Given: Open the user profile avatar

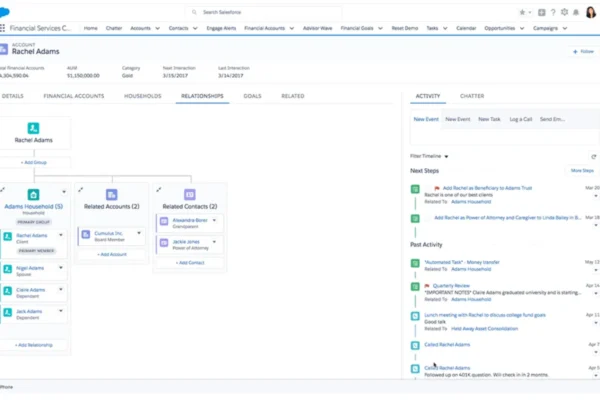Looking at the screenshot, I should coord(591,12).
